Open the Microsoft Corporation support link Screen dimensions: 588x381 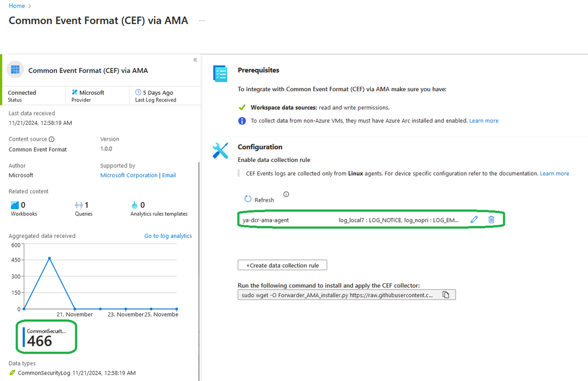tap(129, 175)
